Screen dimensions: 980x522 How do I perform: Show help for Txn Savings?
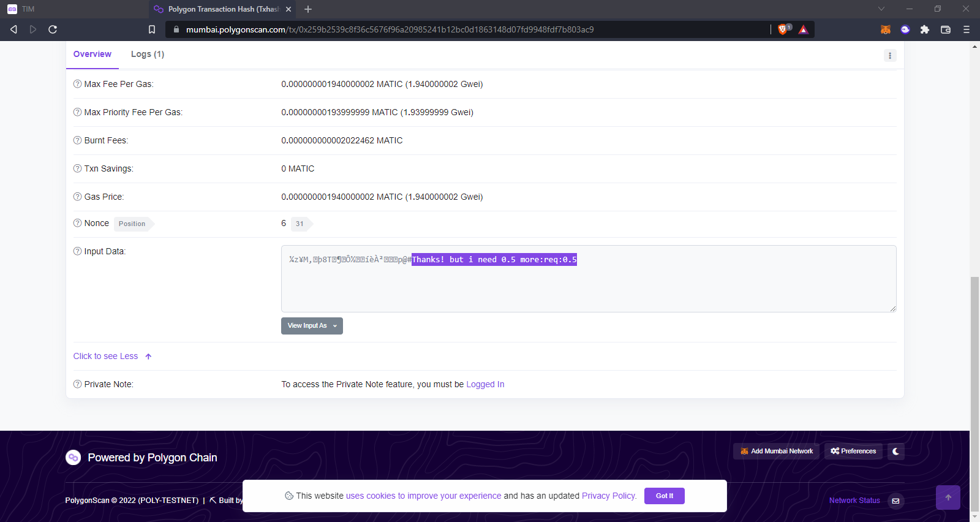coord(78,168)
